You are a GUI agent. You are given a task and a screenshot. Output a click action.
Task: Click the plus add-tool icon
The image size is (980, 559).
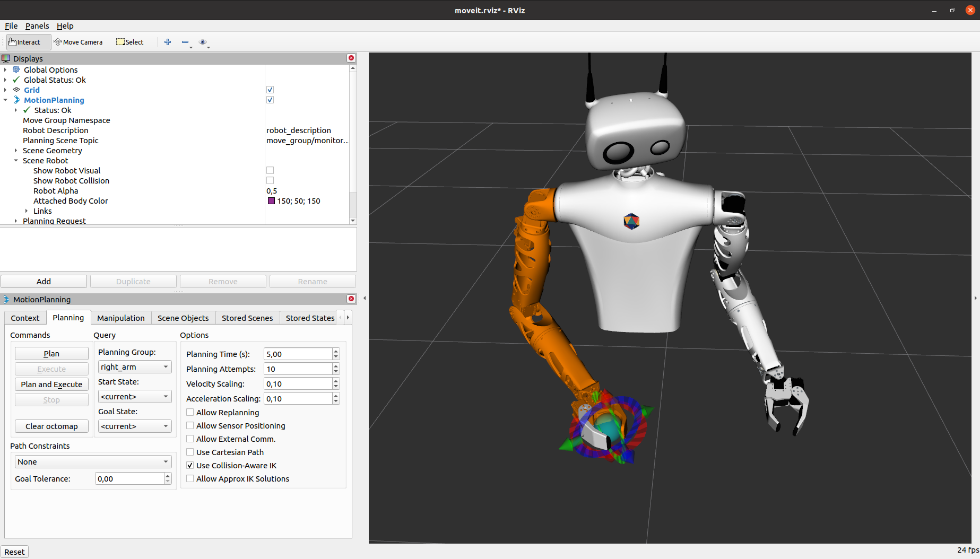[x=168, y=42]
